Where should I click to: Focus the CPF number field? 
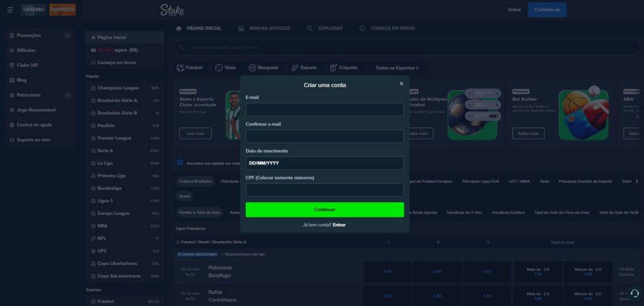325,190
